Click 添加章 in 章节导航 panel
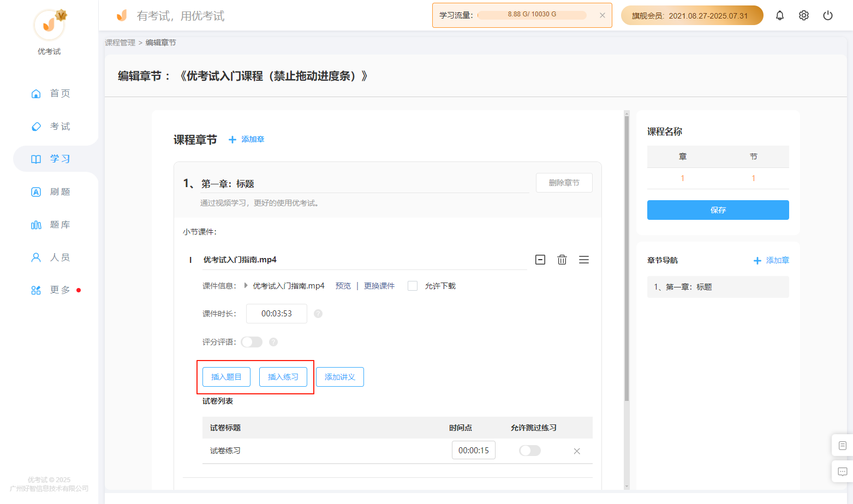Screen dimensions: 853x504 click(x=771, y=261)
